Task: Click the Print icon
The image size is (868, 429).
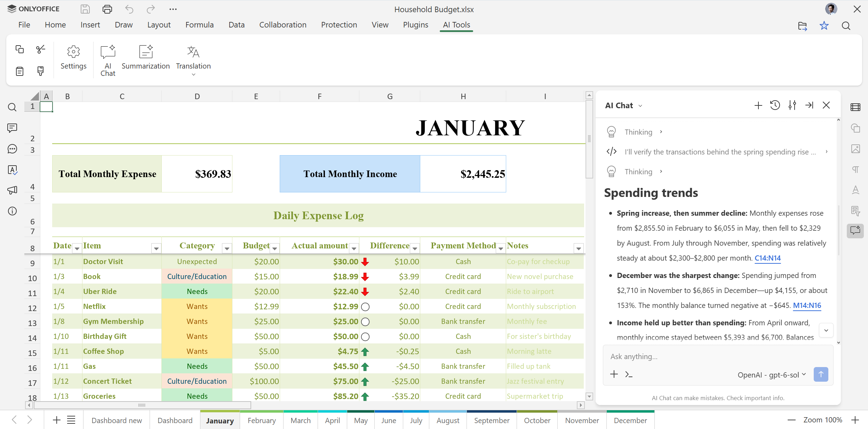Action: tap(107, 9)
